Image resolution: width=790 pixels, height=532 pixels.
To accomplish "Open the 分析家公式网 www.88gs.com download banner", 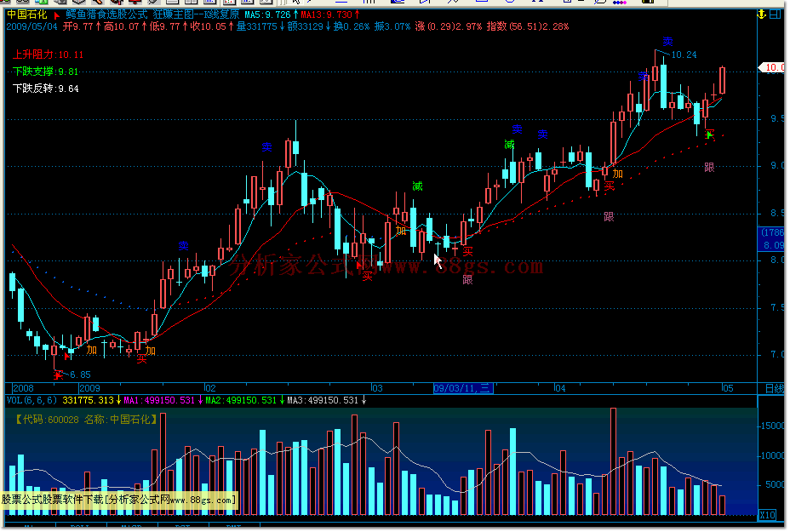I will point(118,501).
